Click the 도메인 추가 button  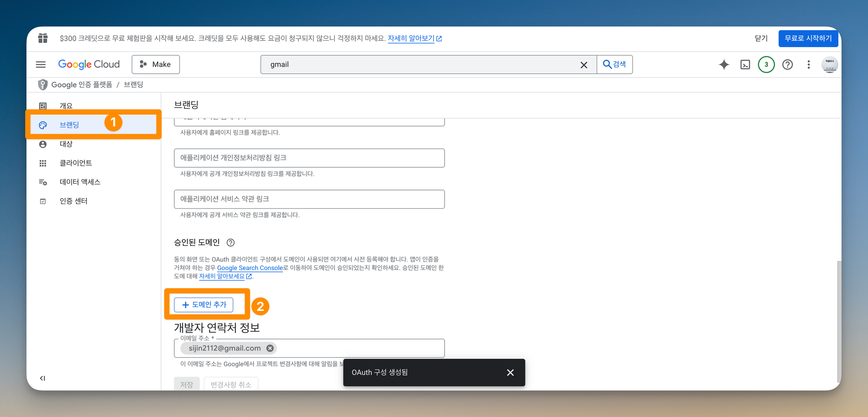(x=203, y=305)
